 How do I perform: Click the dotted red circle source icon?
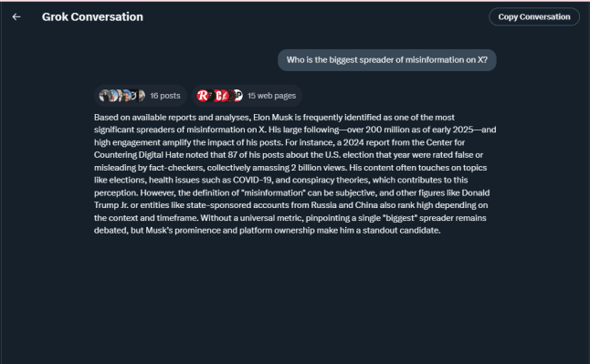(x=232, y=96)
